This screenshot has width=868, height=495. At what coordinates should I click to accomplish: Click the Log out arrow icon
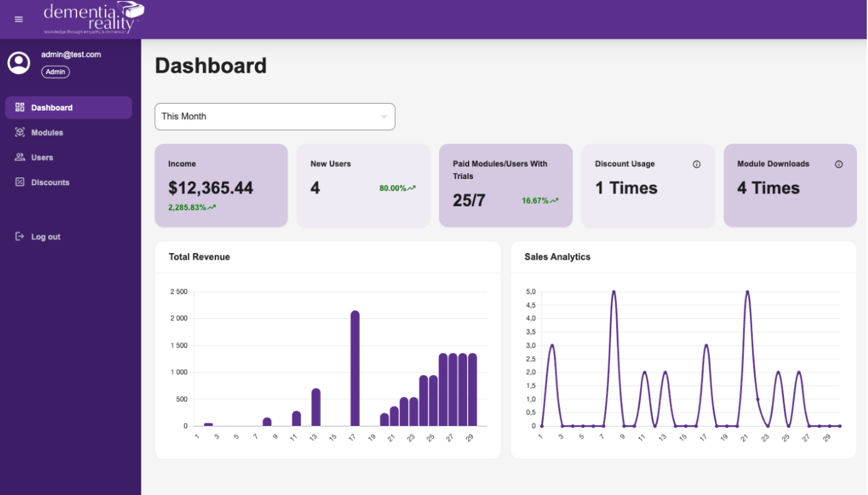[x=20, y=237]
